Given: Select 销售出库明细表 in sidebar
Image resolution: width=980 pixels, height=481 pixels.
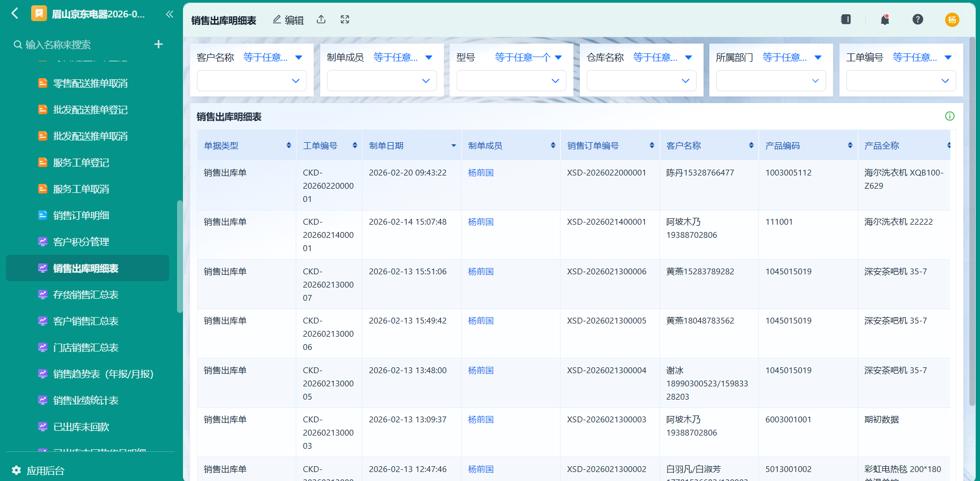Looking at the screenshot, I should (x=87, y=269).
